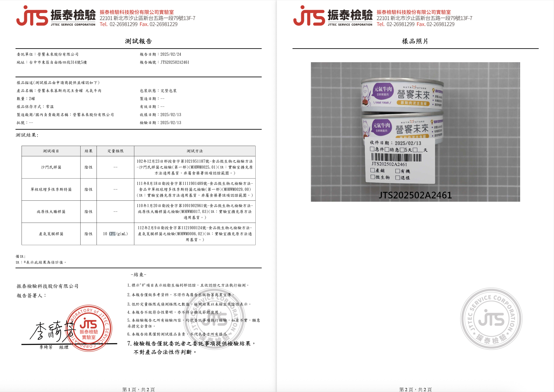Click the 5天 checkbox on the sample label

point(402,150)
